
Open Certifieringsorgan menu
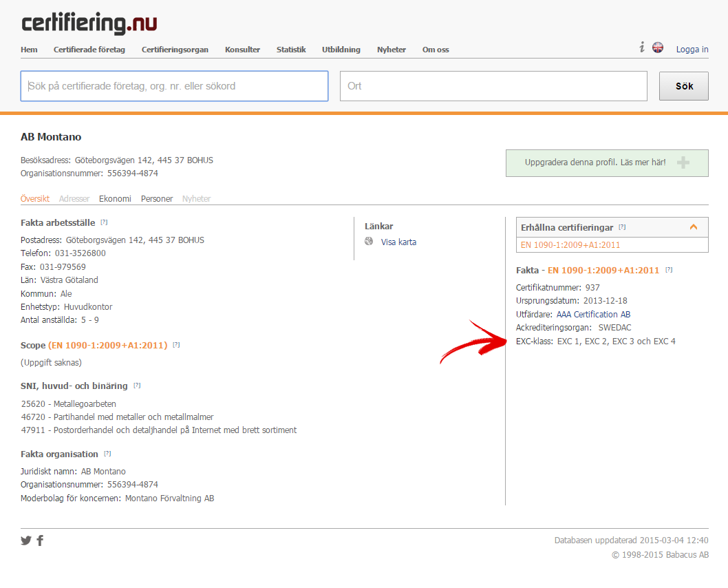(175, 50)
